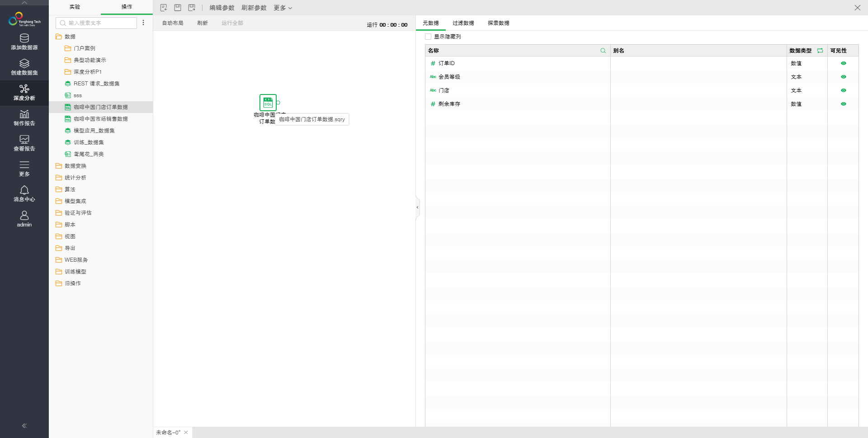Open 深度分析 in the sidebar
The height and width of the screenshot is (438, 868).
(x=24, y=93)
